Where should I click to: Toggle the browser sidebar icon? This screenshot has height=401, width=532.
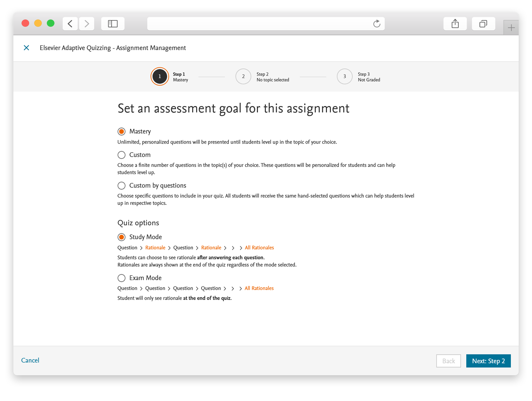tap(113, 24)
